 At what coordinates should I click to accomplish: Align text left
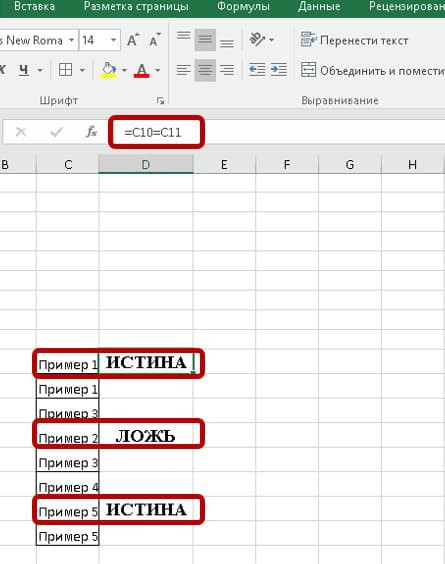coord(183,69)
